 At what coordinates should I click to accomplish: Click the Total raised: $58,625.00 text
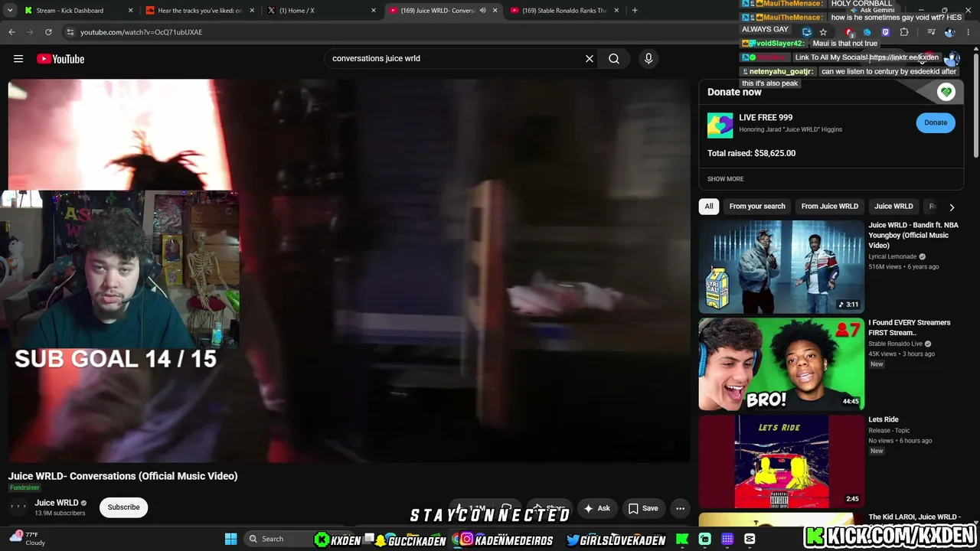tap(751, 153)
